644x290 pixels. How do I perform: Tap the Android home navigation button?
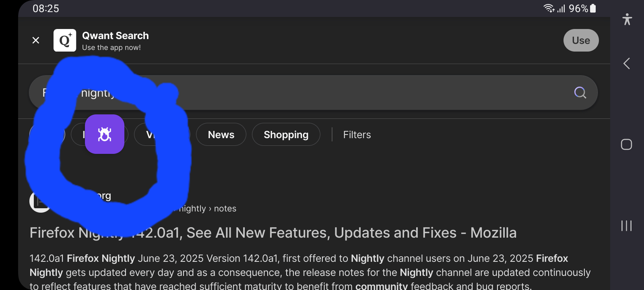click(626, 144)
